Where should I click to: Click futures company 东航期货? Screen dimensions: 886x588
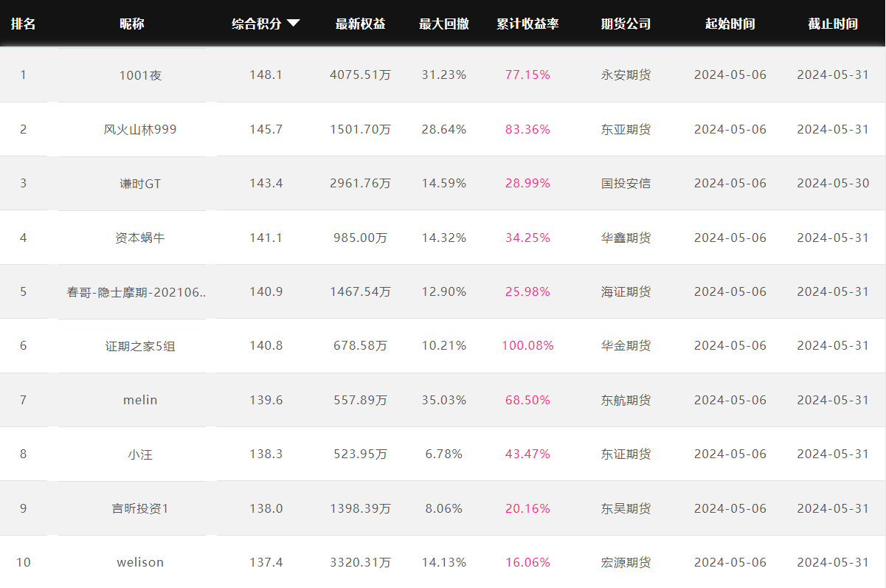coord(626,400)
